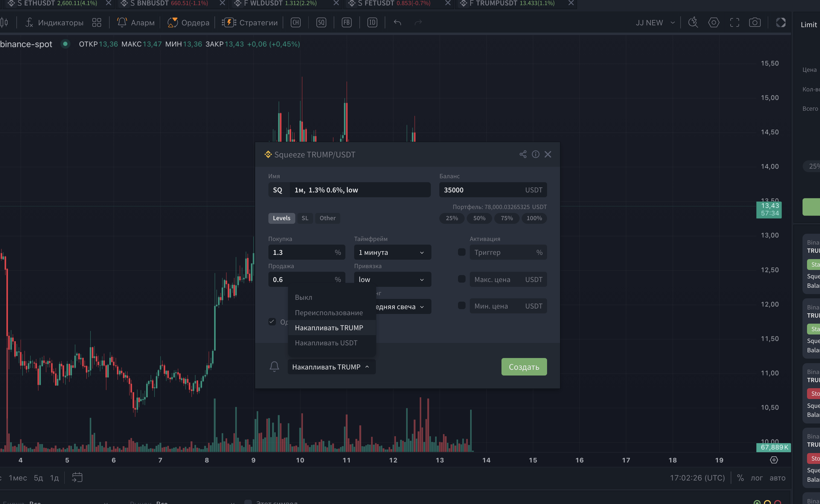Edit the Продажа sell percent field
The image size is (820, 504).
pyautogui.click(x=306, y=279)
